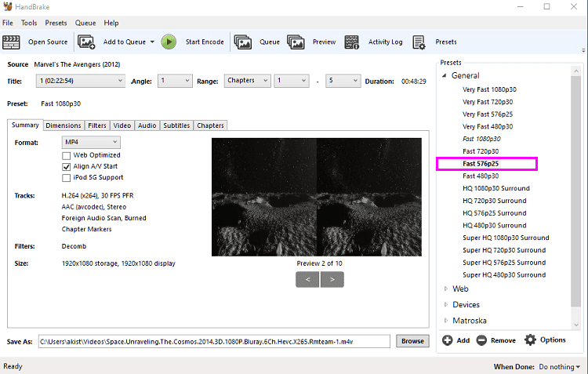Expand the Web presets group
The height and width of the screenshot is (374, 588).
tap(446, 289)
